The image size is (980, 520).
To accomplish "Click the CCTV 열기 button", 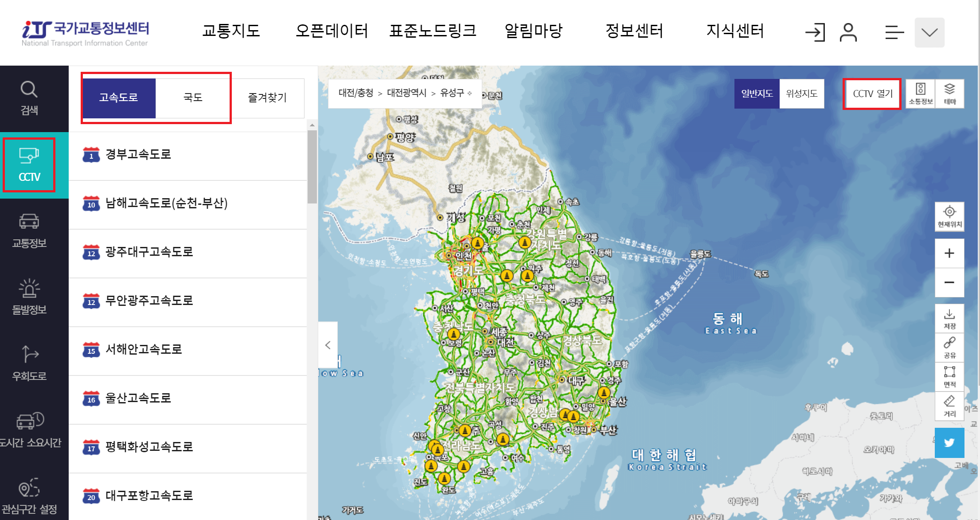I will click(x=871, y=93).
